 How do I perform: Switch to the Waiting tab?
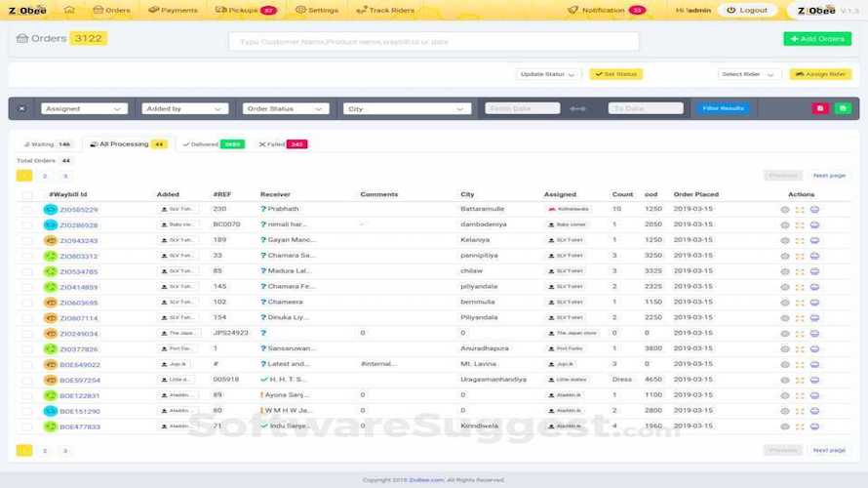pos(47,144)
